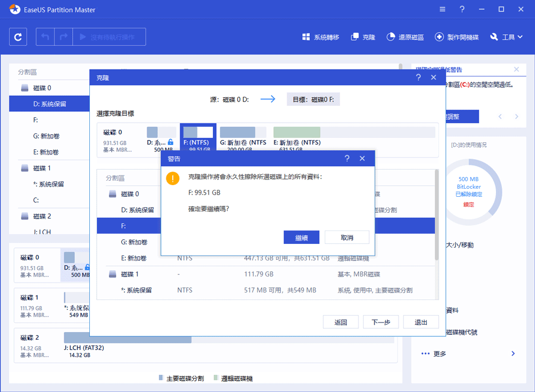Open the hamburger menu in the title bar
The width and height of the screenshot is (535, 392).
(442, 9)
